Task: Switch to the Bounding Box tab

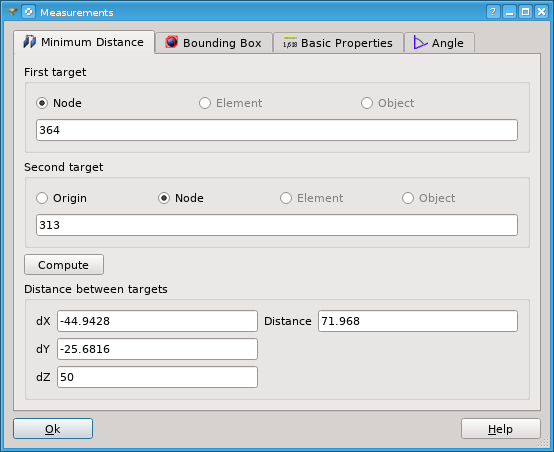Action: click(214, 43)
